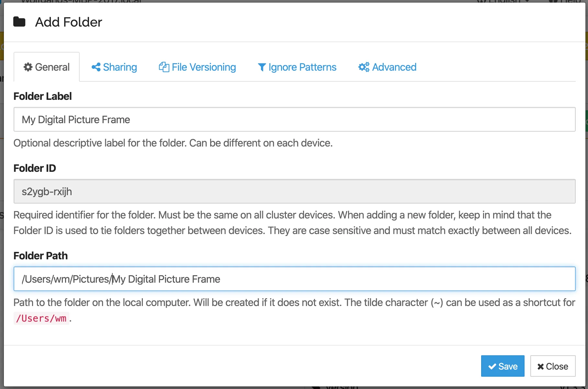Click the folder icon beside Add Folder title
Image resolution: width=588 pixels, height=389 pixels.
coord(19,22)
